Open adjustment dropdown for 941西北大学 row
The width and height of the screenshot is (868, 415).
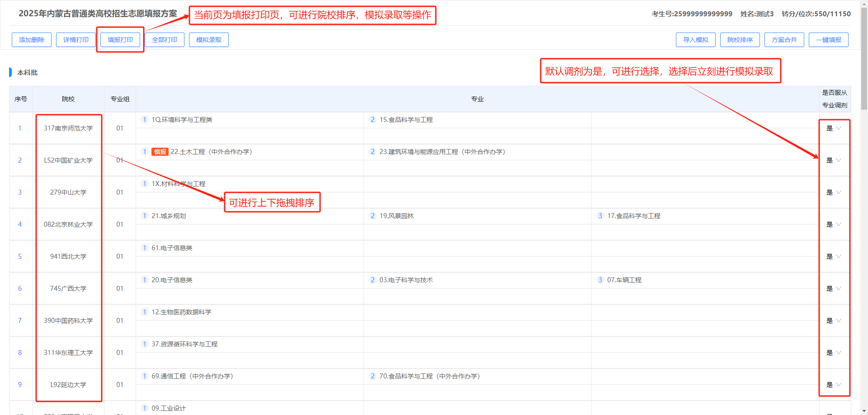pos(834,256)
